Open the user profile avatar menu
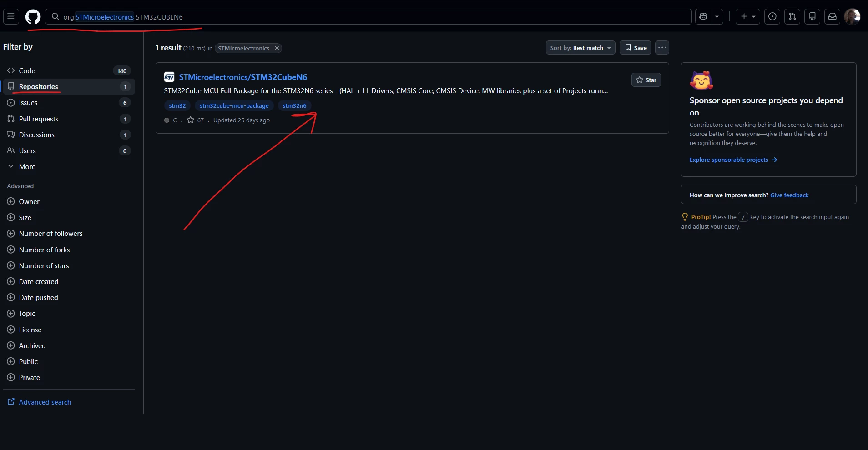Viewport: 868px width, 450px height. [x=852, y=17]
